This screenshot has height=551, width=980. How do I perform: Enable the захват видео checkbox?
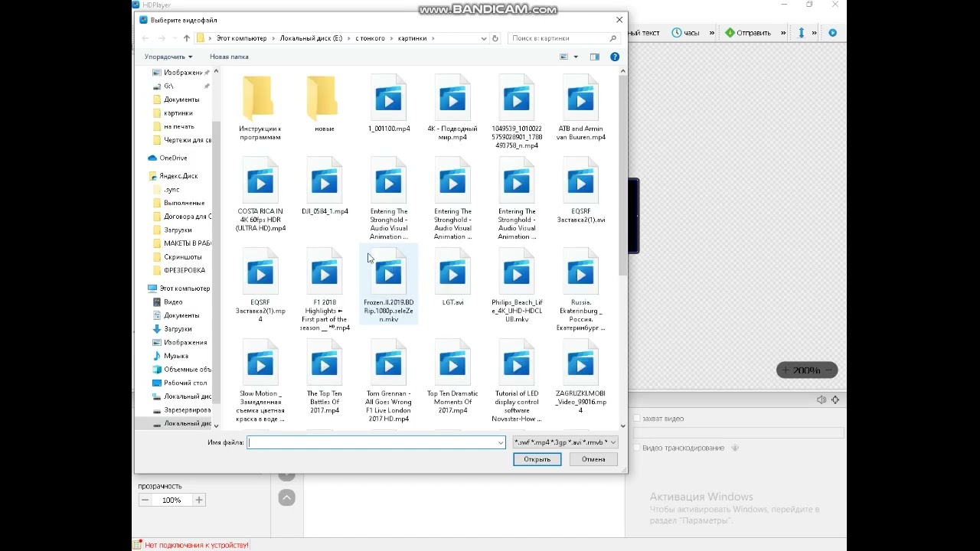click(x=636, y=419)
